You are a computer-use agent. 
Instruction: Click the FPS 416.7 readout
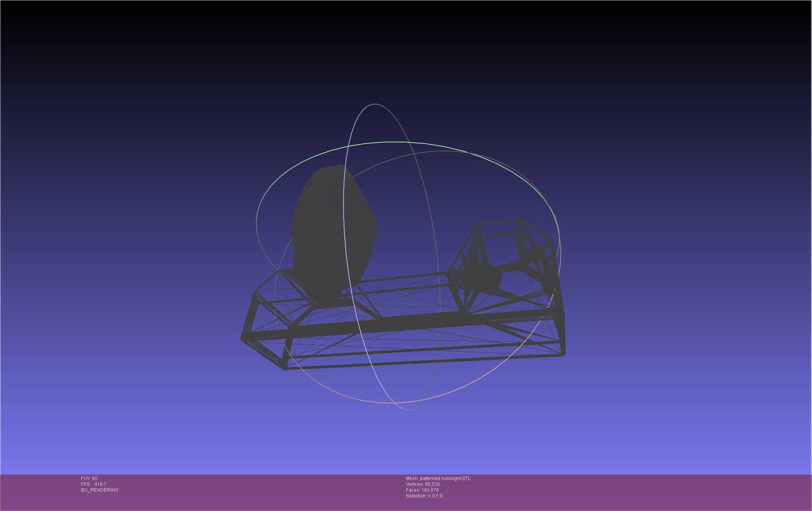(x=93, y=484)
